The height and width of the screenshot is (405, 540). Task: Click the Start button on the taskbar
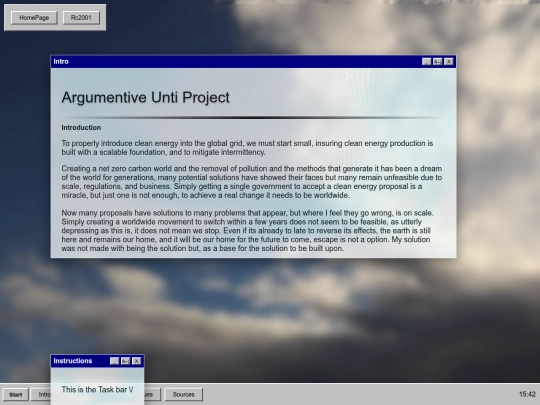pyautogui.click(x=15, y=395)
